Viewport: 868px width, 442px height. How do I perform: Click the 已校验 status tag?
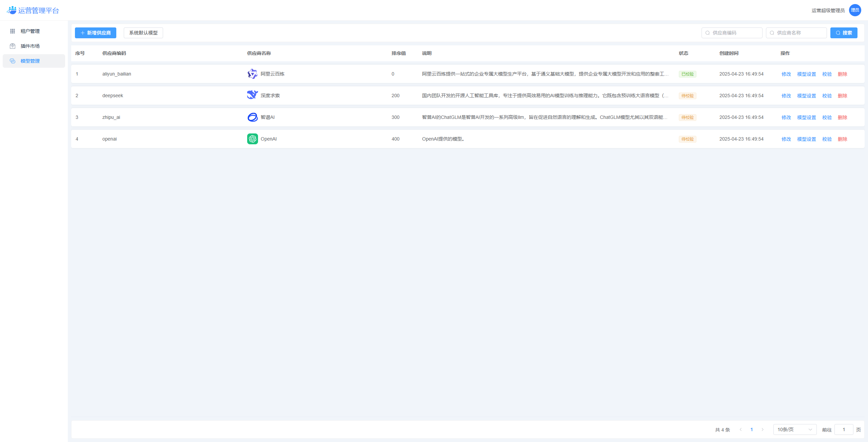tap(688, 74)
